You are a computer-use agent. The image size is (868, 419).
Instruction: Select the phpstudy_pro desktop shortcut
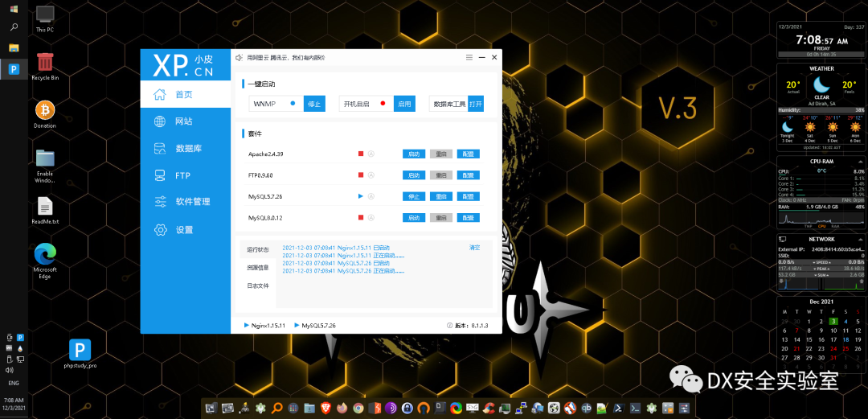(80, 354)
